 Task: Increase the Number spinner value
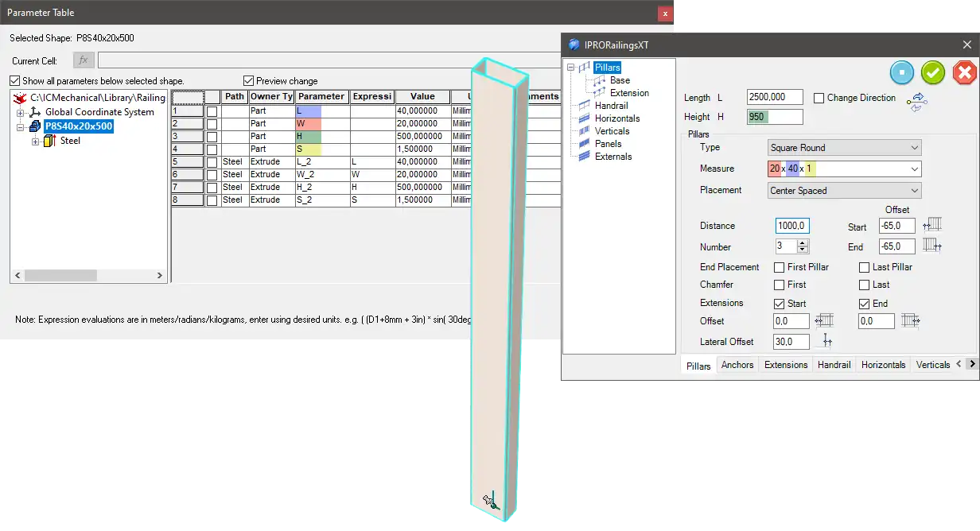803,243
